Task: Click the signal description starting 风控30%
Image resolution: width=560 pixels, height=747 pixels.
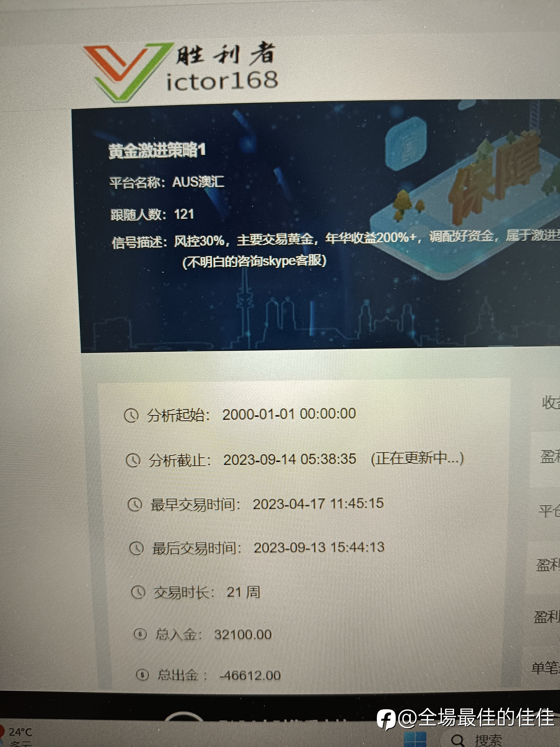Action: (x=367, y=238)
